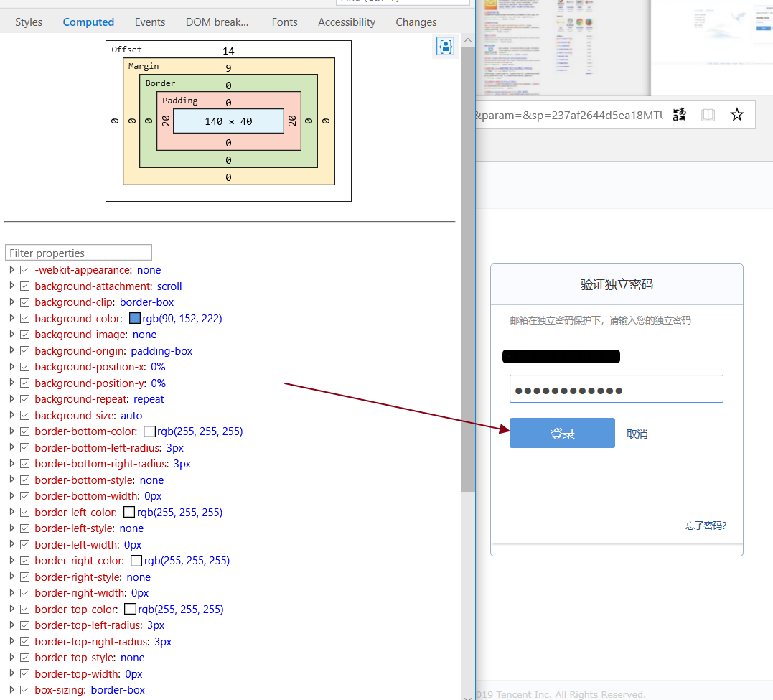Screen dimensions: 773x700
Task: Click the padding-box value
Action: pyautogui.click(x=161, y=351)
